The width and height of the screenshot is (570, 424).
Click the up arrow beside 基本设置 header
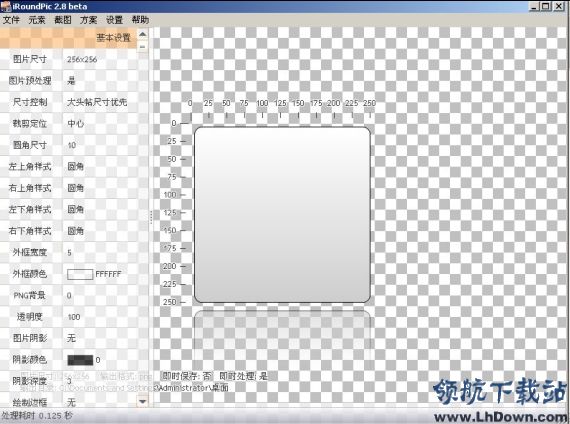click(142, 35)
